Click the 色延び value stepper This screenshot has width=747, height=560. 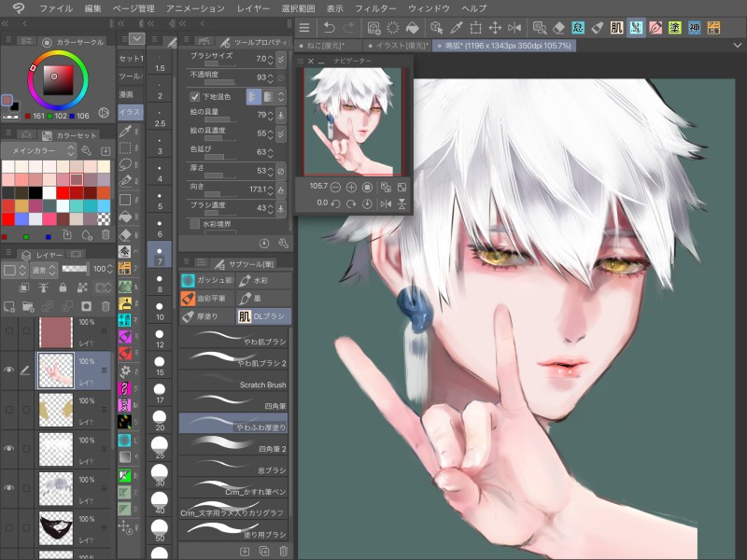[x=271, y=152]
